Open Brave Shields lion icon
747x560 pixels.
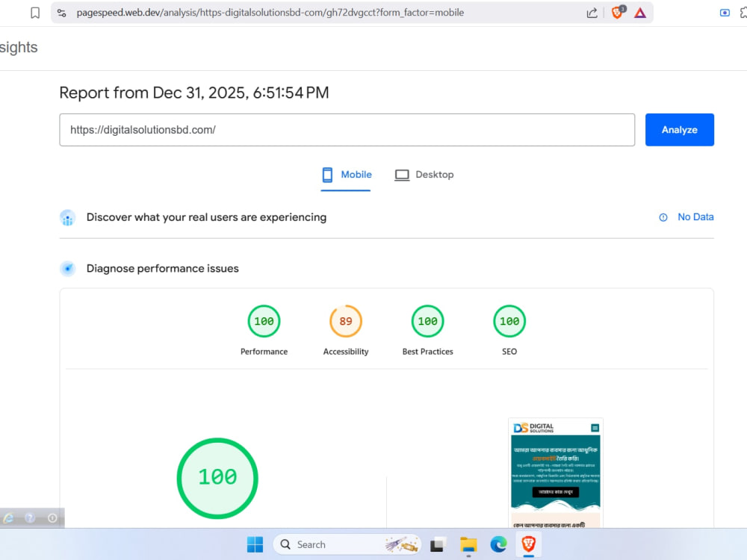[x=618, y=13]
